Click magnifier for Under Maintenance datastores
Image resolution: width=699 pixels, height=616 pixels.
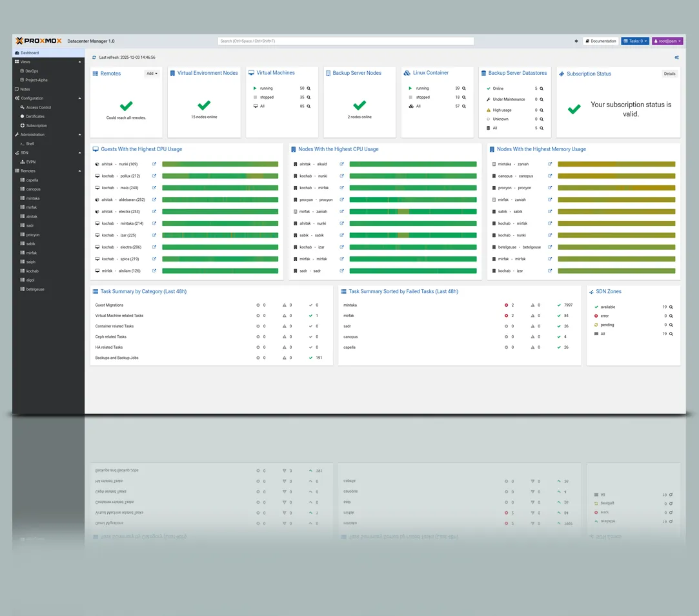point(542,99)
